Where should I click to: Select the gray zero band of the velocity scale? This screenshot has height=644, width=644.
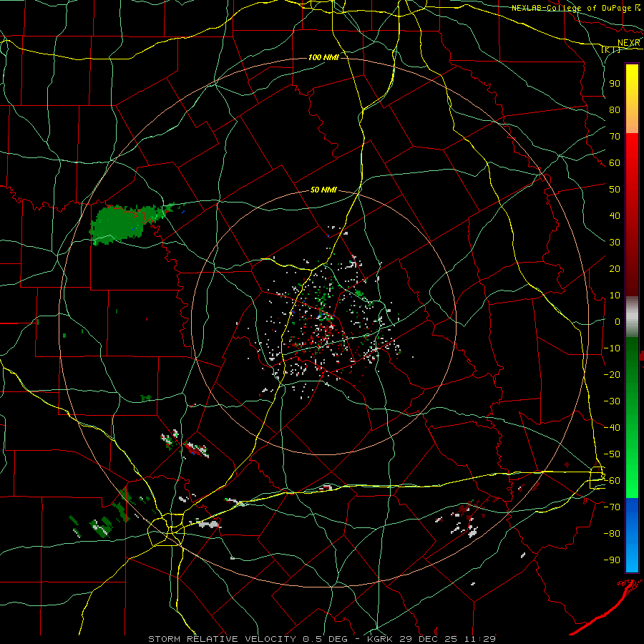pyautogui.click(x=632, y=317)
